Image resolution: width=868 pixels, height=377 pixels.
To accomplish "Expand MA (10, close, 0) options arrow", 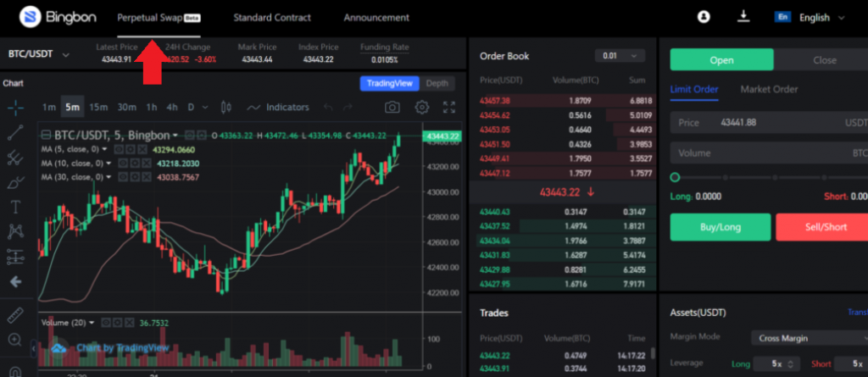I will [x=108, y=164].
